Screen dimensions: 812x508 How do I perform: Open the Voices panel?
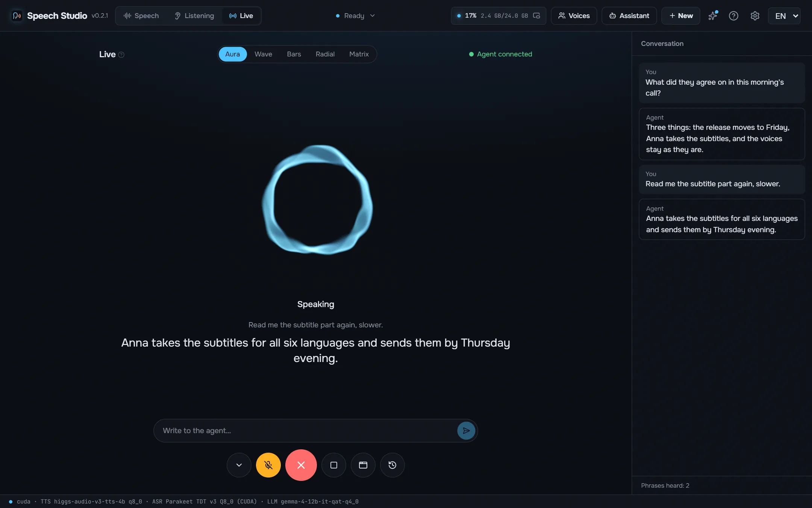[574, 16]
